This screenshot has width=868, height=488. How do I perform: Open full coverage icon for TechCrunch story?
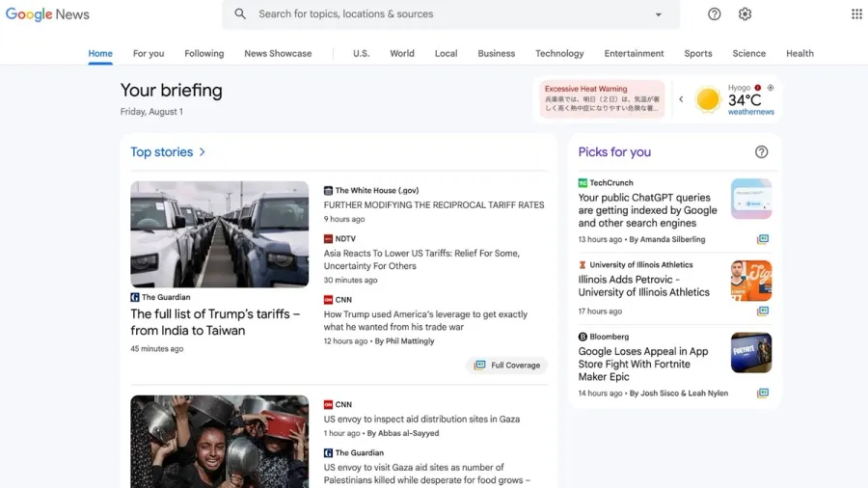tap(763, 239)
